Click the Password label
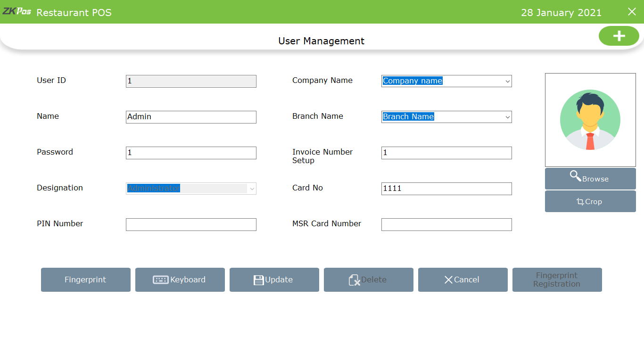This screenshot has width=644, height=362. click(55, 152)
